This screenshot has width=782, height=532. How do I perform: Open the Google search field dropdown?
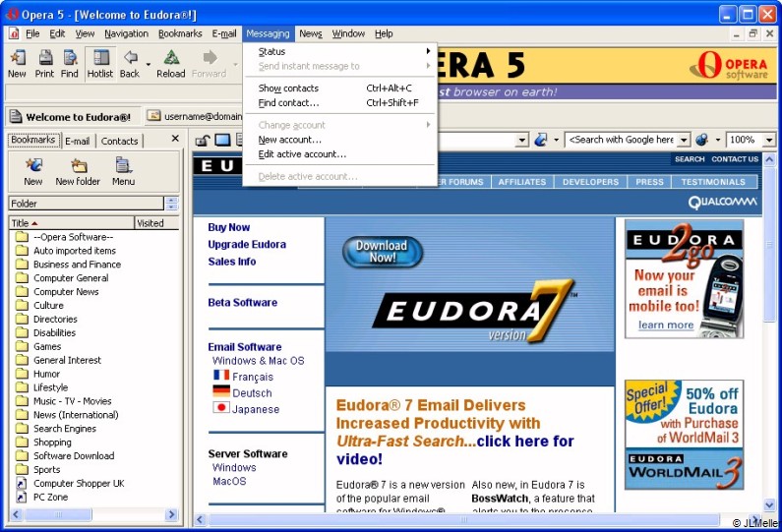click(x=685, y=140)
